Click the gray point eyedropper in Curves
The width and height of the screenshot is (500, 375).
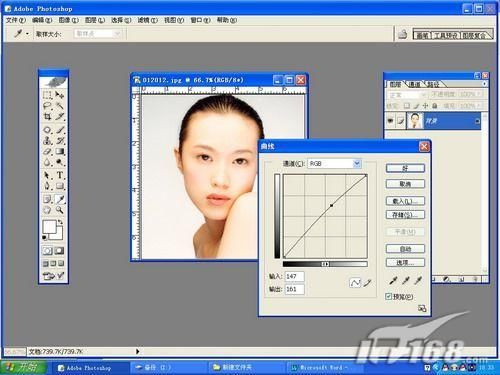click(406, 281)
